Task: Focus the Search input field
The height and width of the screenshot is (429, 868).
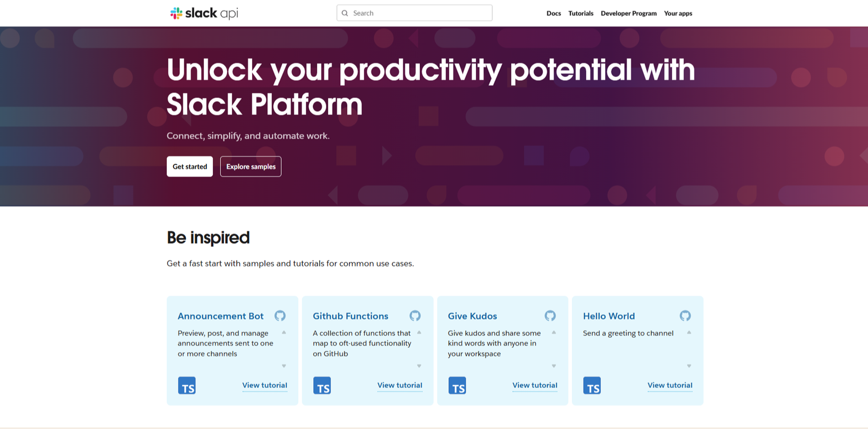Action: click(x=414, y=13)
